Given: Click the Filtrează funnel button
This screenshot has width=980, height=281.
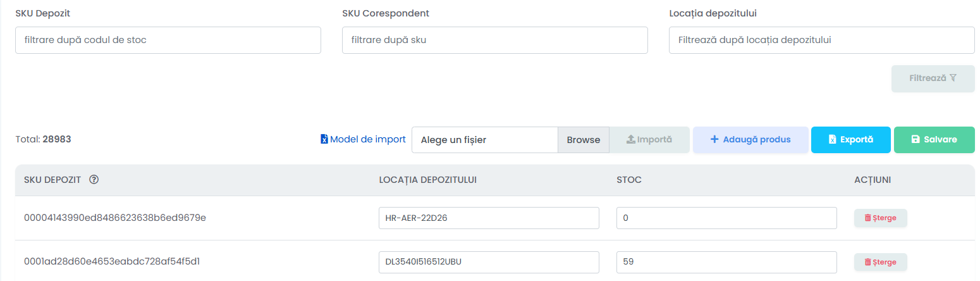Looking at the screenshot, I should 933,78.
